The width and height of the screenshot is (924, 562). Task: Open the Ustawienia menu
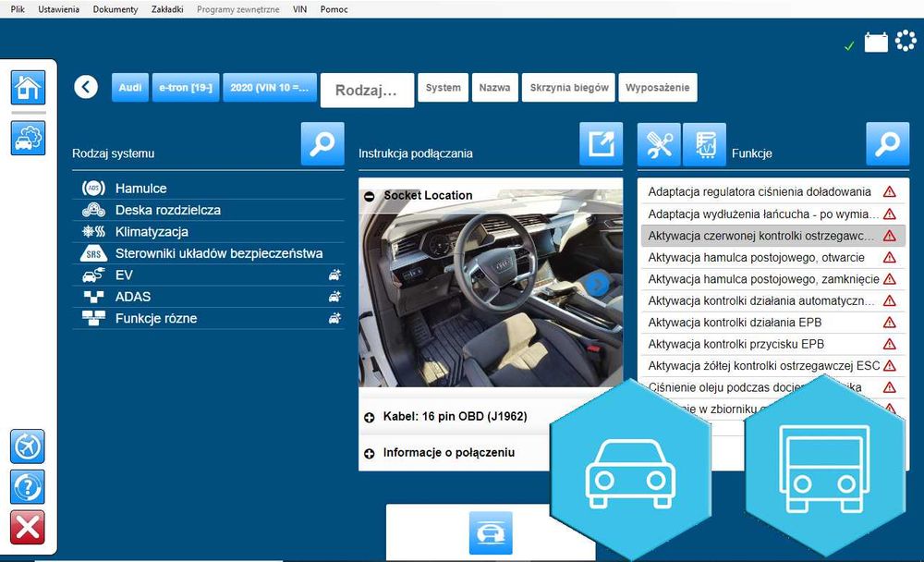[59, 9]
